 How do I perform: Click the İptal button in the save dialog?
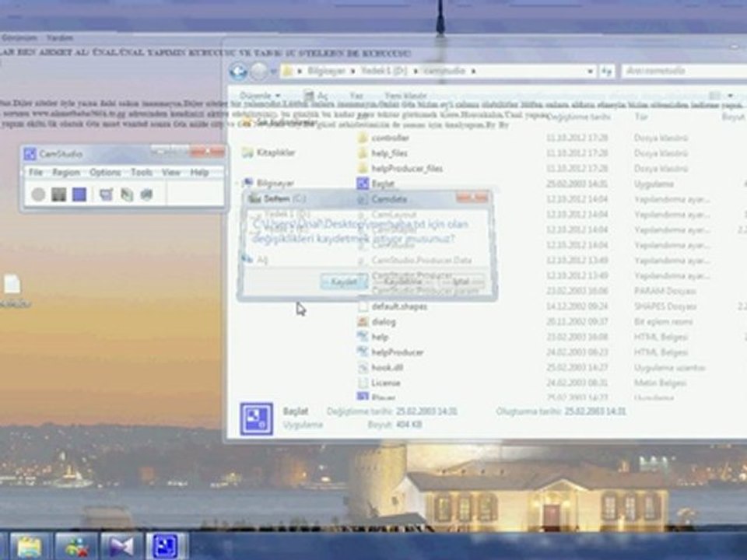coord(460,282)
